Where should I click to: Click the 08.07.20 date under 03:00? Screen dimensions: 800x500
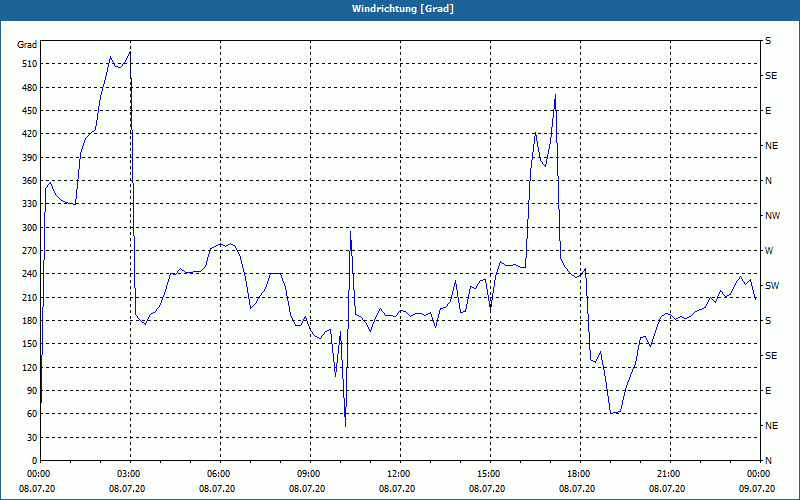click(127, 489)
